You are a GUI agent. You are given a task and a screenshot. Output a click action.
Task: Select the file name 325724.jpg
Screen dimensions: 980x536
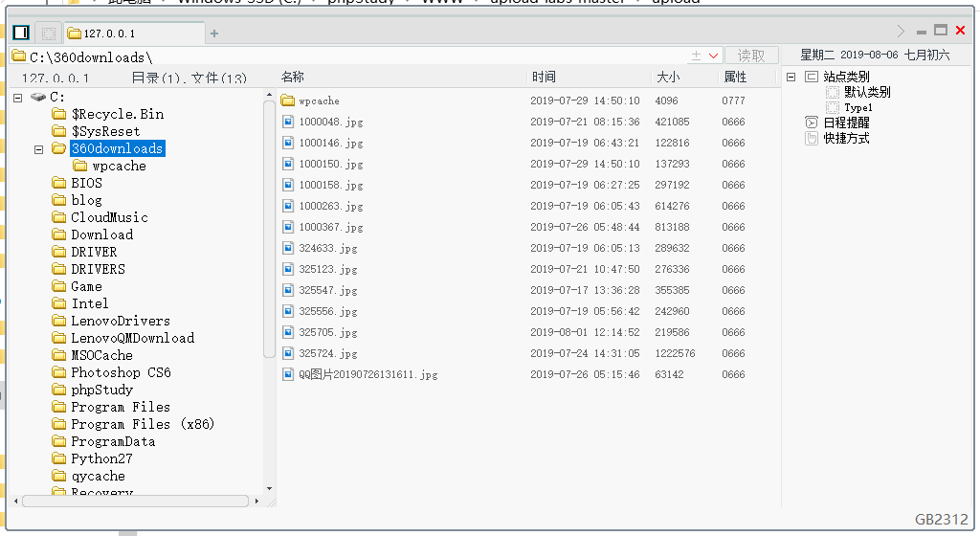click(x=328, y=353)
